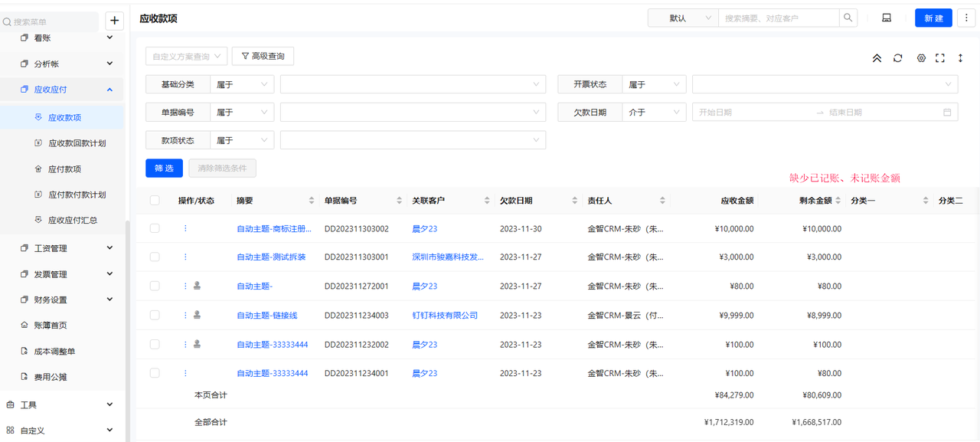Tick checkbox for row DD202311232002

point(155,344)
